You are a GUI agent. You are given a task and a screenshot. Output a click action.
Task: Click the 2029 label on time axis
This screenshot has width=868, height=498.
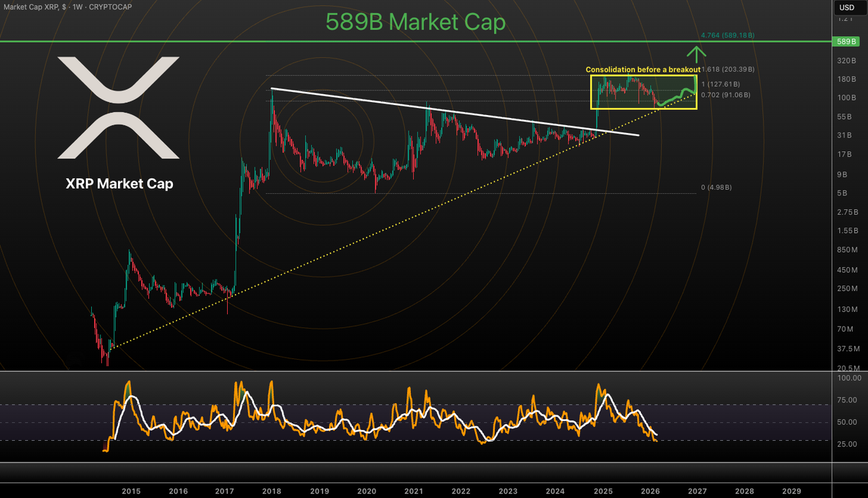point(792,490)
